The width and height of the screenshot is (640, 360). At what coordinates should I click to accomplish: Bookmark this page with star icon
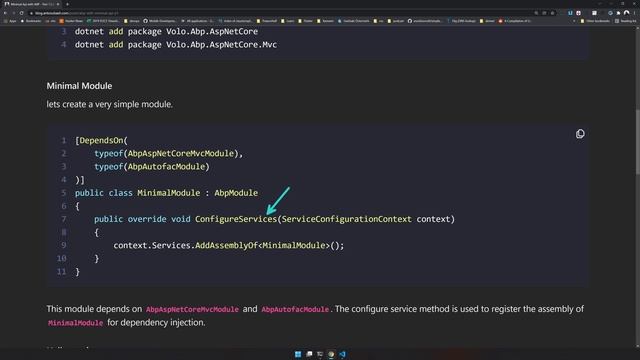point(553,13)
